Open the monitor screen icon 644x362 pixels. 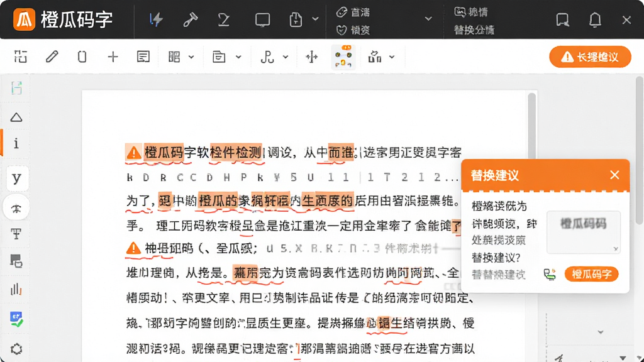(x=262, y=19)
